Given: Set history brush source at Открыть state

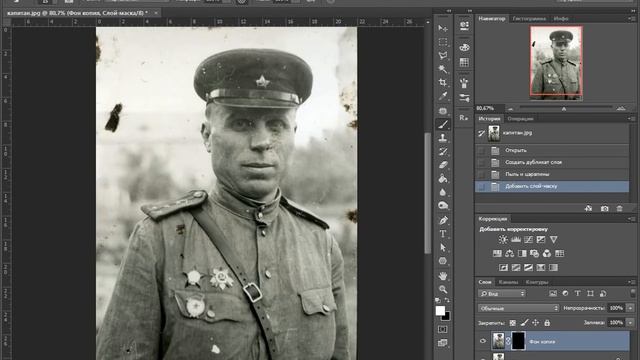Looking at the screenshot, I should click(x=482, y=150).
